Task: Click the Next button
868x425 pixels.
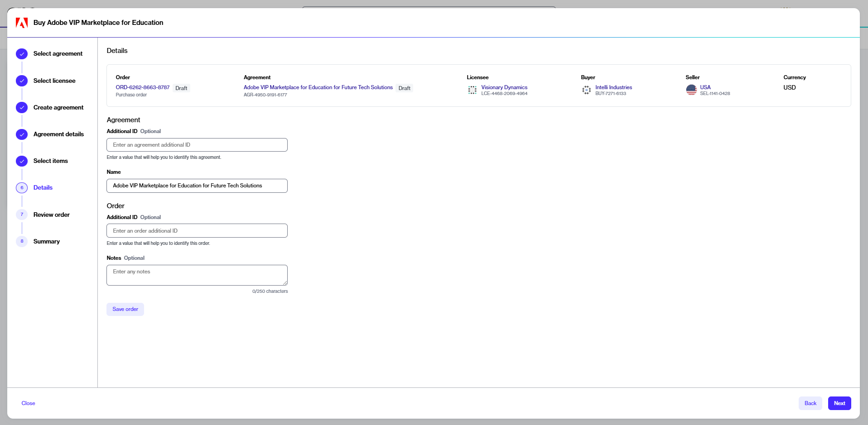Action: point(839,403)
